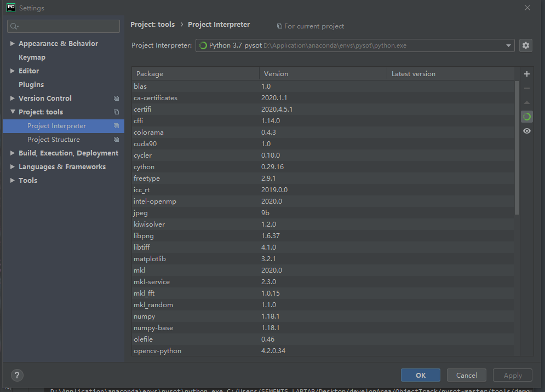Click the package list vertical scrollbar

pos(517,148)
